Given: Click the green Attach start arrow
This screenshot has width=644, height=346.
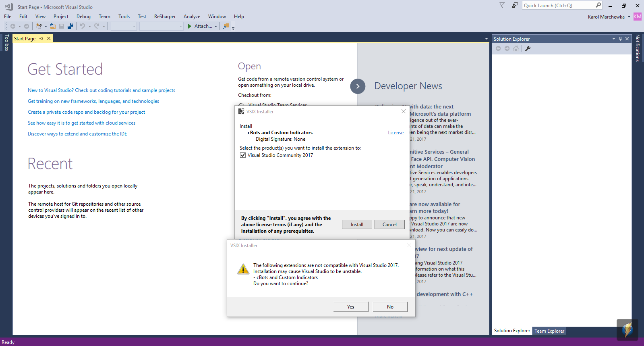Looking at the screenshot, I should tap(189, 26).
